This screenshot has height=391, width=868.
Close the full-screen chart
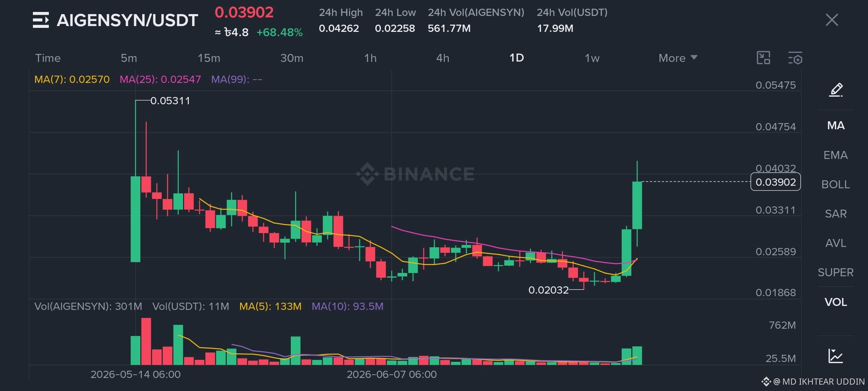click(x=832, y=20)
